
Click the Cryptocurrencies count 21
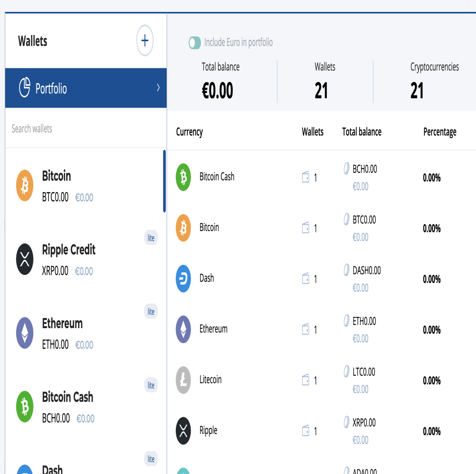[x=417, y=90]
